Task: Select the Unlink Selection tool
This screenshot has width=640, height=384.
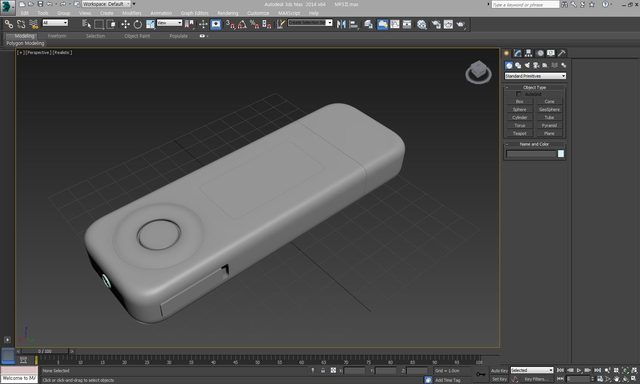Action: point(21,24)
